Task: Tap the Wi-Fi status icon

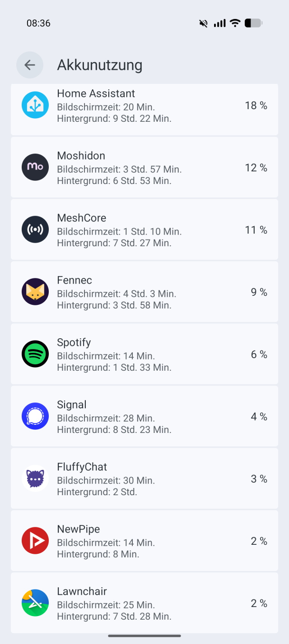Action: pyautogui.click(x=235, y=23)
